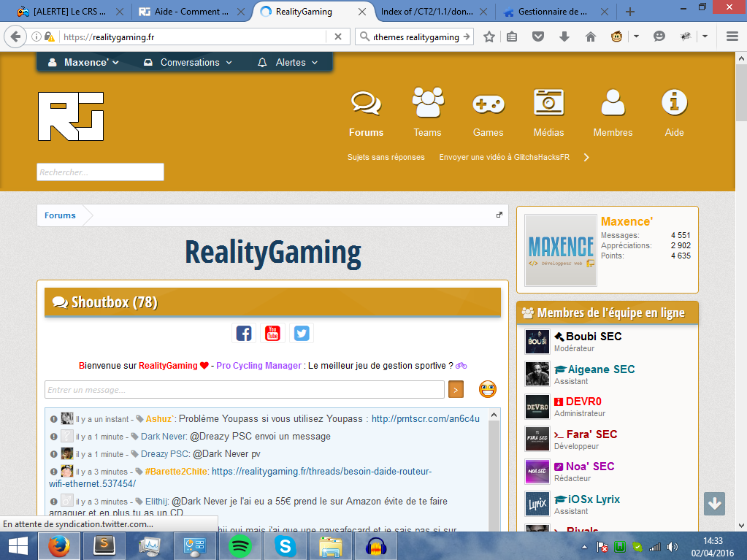The width and height of the screenshot is (747, 560).
Task: Open Skype from the taskbar
Action: (285, 547)
